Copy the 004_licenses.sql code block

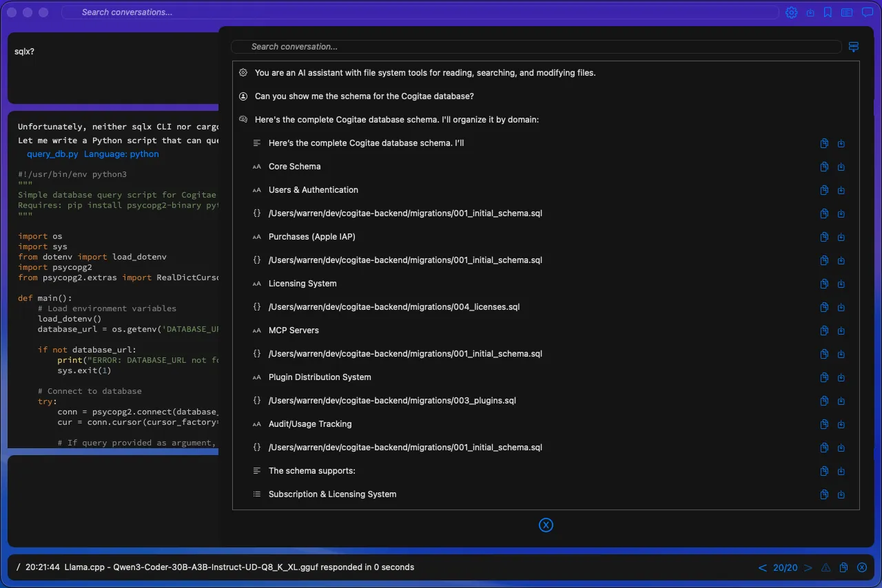pyautogui.click(x=824, y=307)
